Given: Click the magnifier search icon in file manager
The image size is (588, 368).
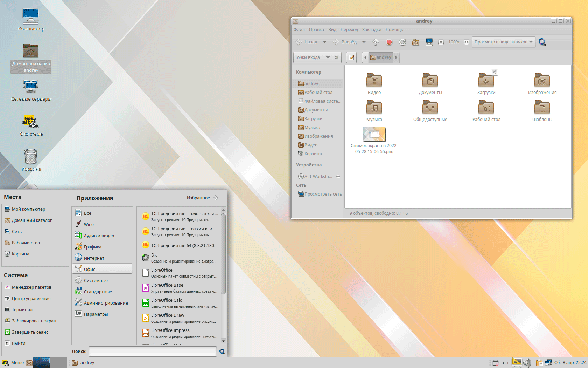Looking at the screenshot, I should (542, 42).
